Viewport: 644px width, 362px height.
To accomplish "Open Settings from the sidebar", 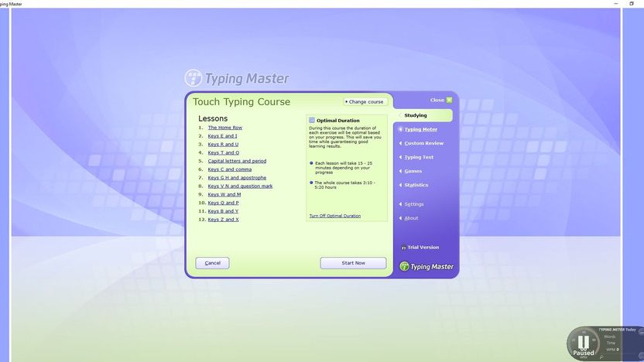I will click(x=414, y=204).
